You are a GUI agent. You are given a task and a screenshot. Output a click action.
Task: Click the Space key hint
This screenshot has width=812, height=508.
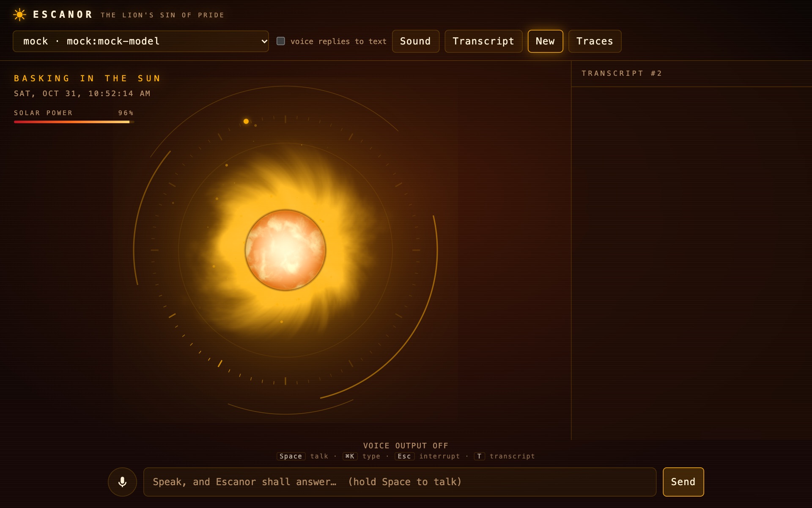(x=291, y=456)
